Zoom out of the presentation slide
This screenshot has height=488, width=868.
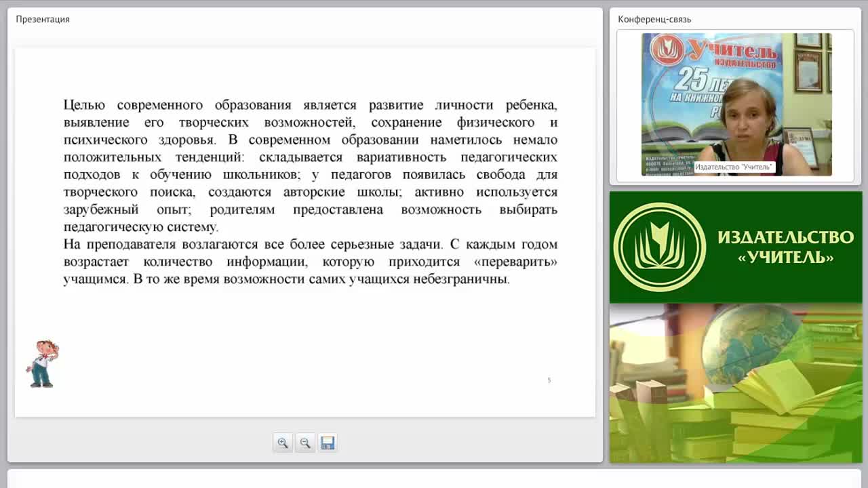305,443
